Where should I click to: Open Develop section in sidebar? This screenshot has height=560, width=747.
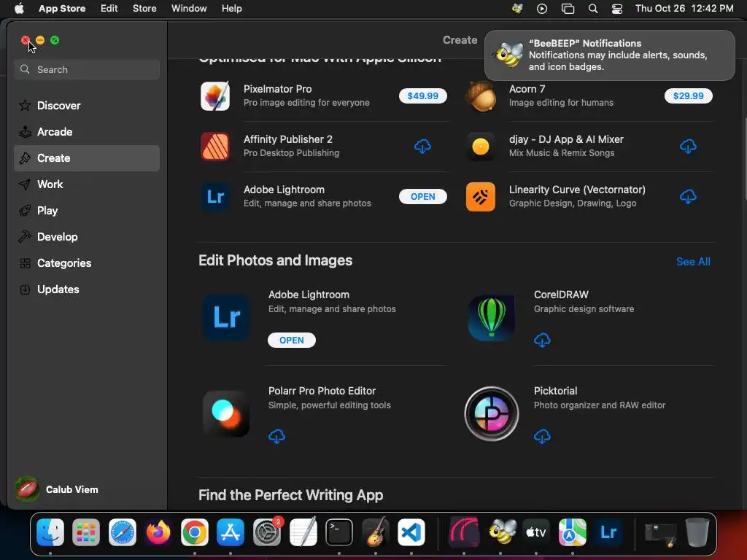[87, 237]
